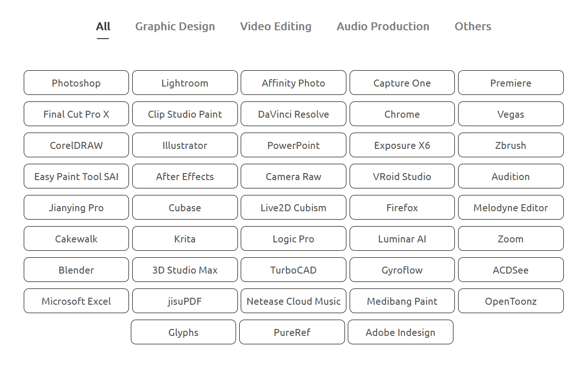Click VRoid Studio

tap(402, 176)
